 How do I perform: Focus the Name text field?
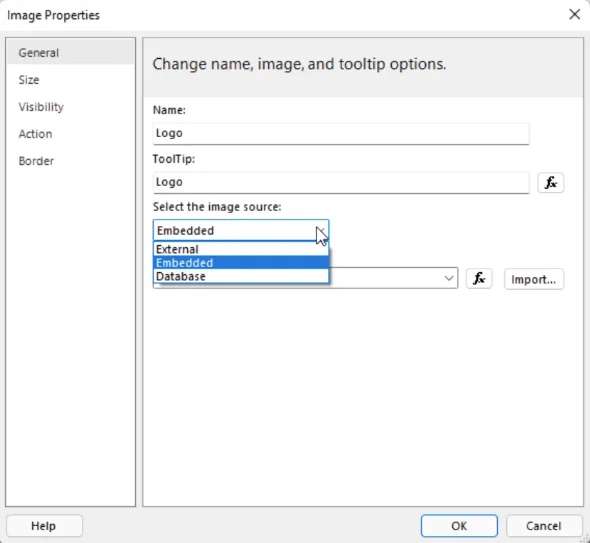pyautogui.click(x=341, y=134)
